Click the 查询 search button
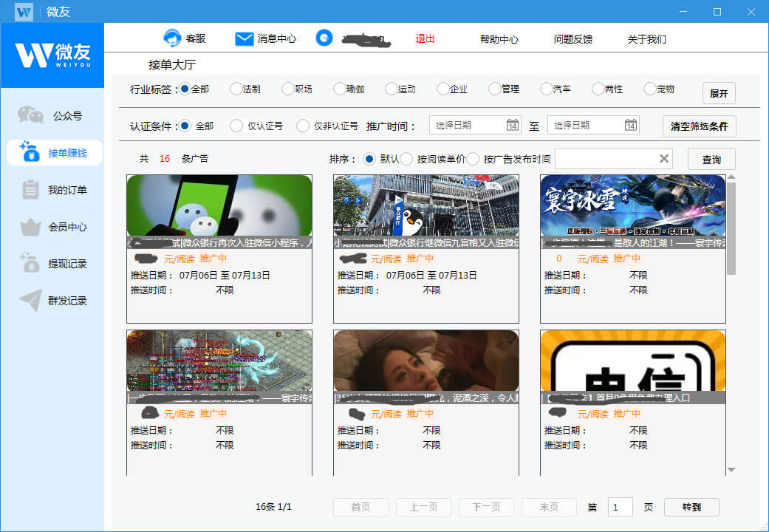 point(711,159)
